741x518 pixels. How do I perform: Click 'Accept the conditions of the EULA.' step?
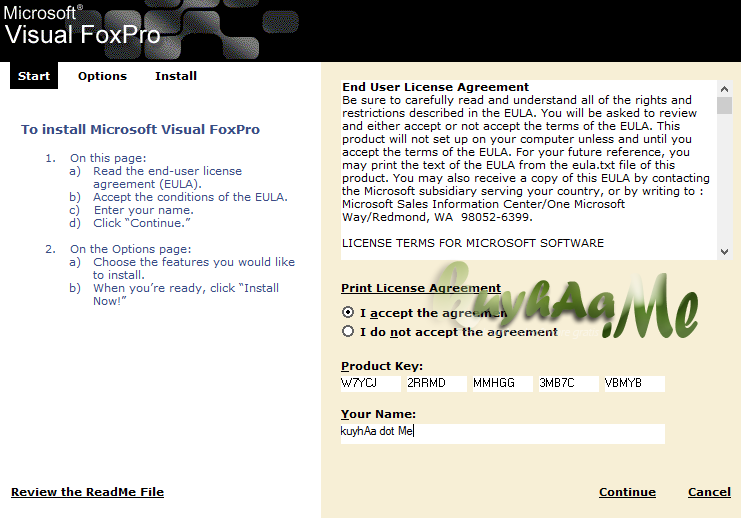(190, 197)
